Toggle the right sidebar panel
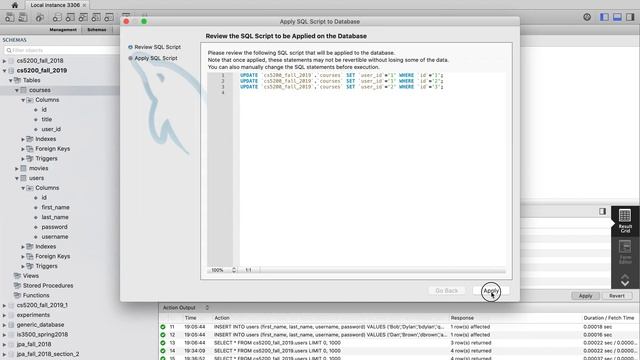This screenshot has width=640, height=360. pos(630,17)
